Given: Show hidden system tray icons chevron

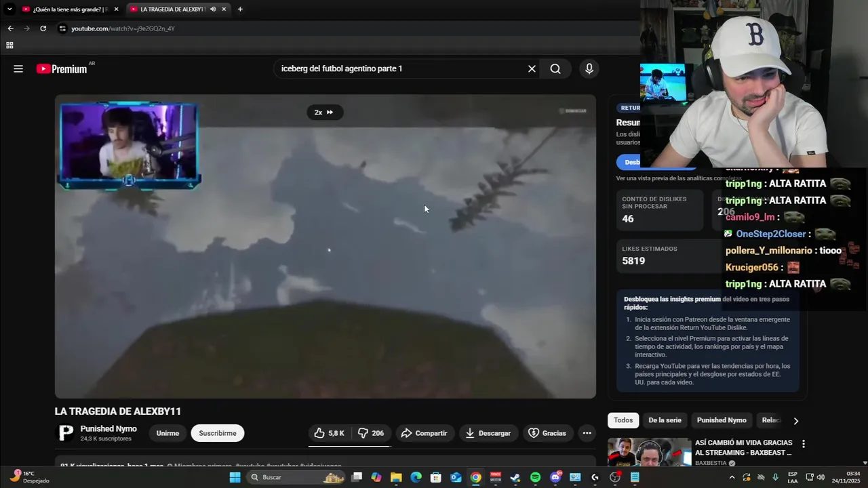Looking at the screenshot, I should (732, 477).
